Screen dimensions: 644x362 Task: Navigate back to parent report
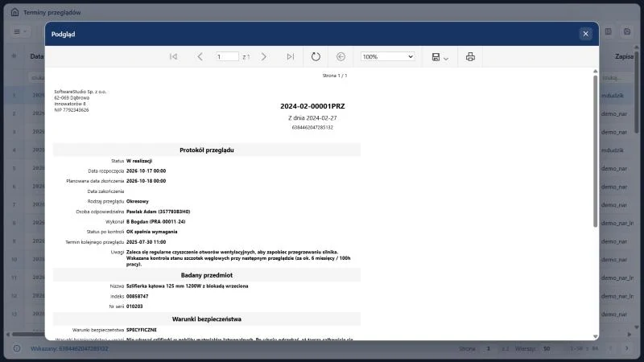(x=341, y=56)
